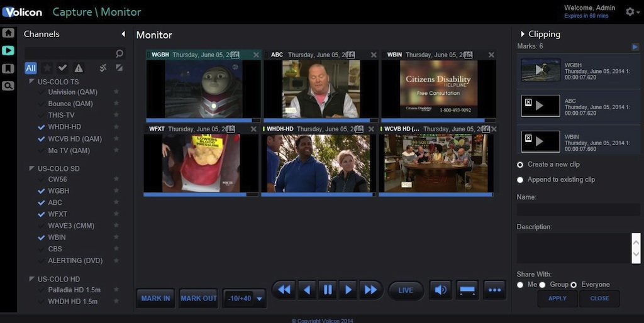Open the bookmarks icon in left sidebar
The width and height of the screenshot is (644, 323).
pos(8,68)
